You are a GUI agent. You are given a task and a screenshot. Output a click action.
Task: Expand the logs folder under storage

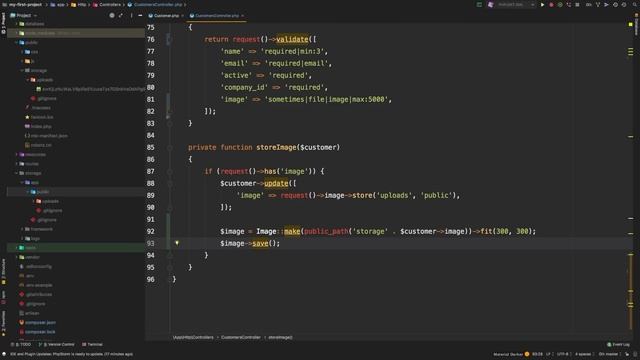[22, 238]
